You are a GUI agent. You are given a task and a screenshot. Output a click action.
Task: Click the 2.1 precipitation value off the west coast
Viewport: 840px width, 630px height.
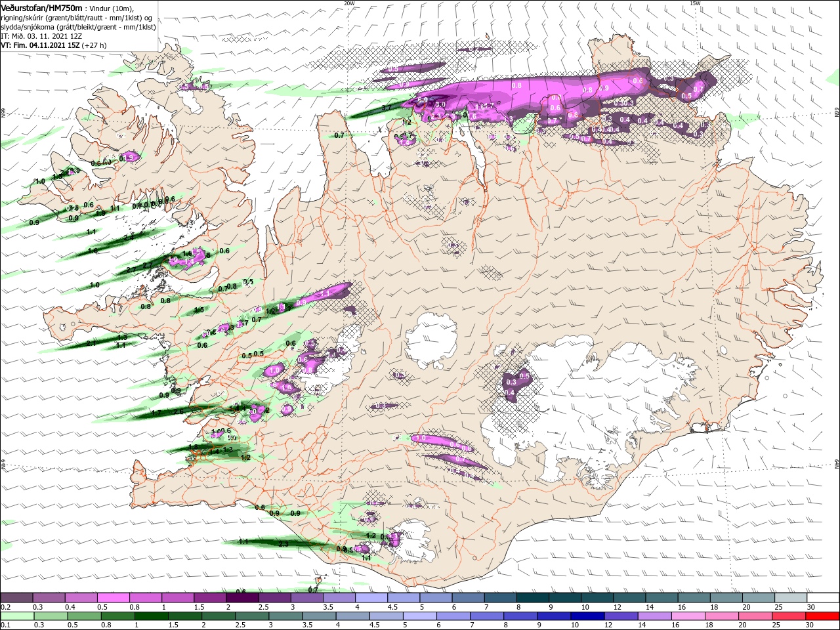point(91,343)
